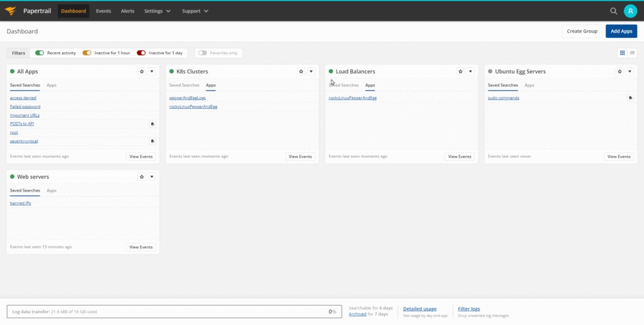Open the user profile avatar
Screen dimensions: 644x325
[x=630, y=11]
